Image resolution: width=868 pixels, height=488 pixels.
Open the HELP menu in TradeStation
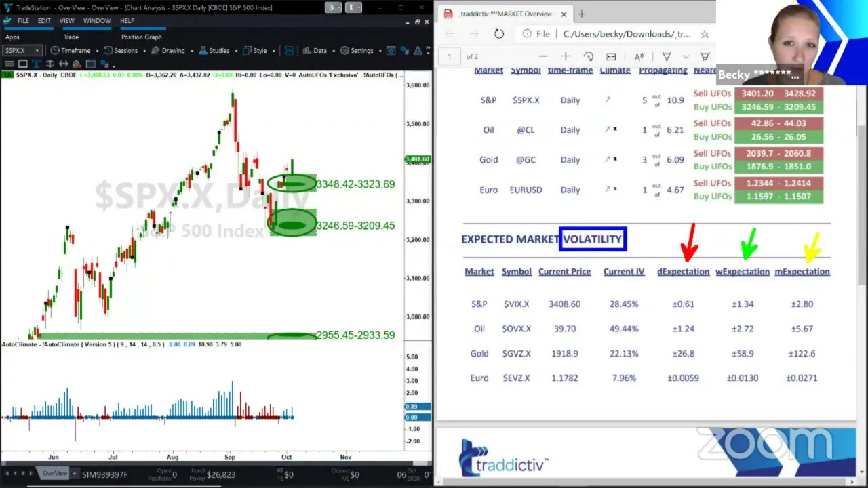click(127, 21)
